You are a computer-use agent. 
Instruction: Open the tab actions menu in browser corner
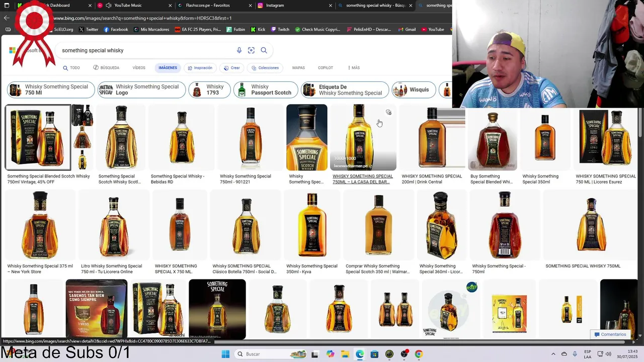pos(7,5)
